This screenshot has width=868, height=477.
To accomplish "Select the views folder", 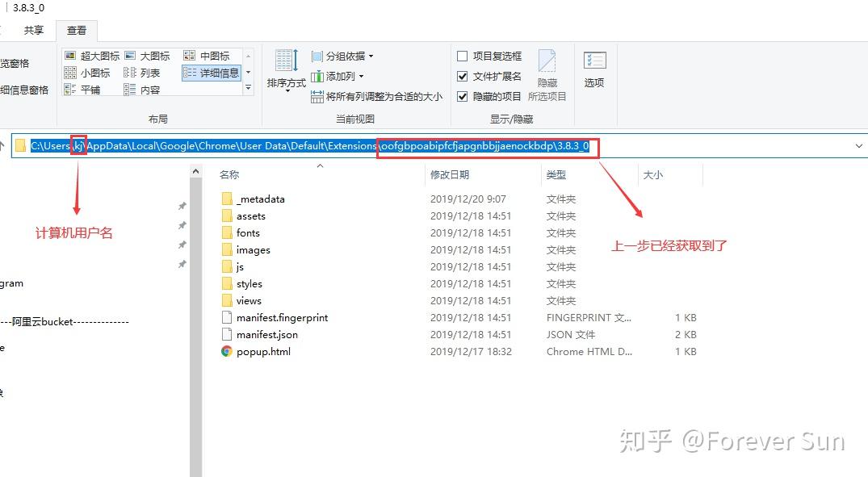I will [x=241, y=300].
